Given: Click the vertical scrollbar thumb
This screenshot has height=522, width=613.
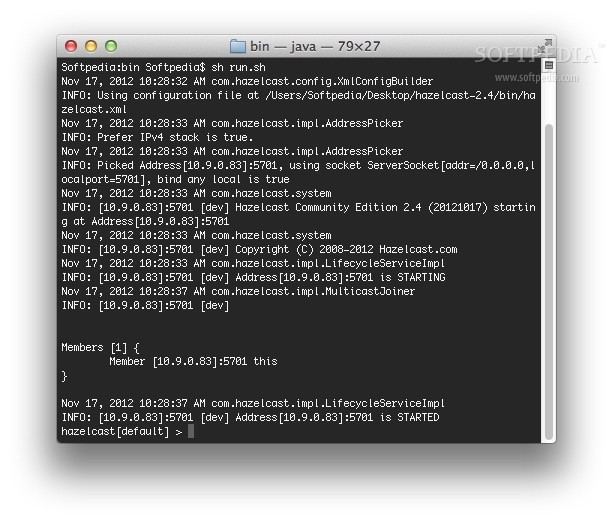Looking at the screenshot, I should click(549, 282).
